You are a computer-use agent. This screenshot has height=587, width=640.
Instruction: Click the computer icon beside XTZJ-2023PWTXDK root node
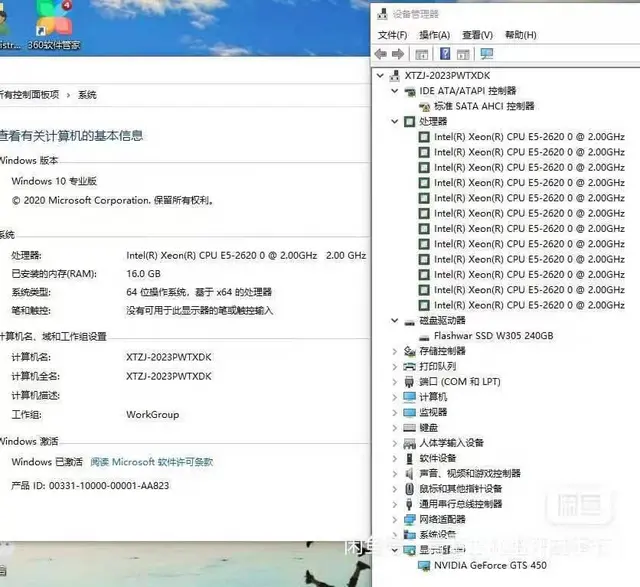[x=394, y=76]
